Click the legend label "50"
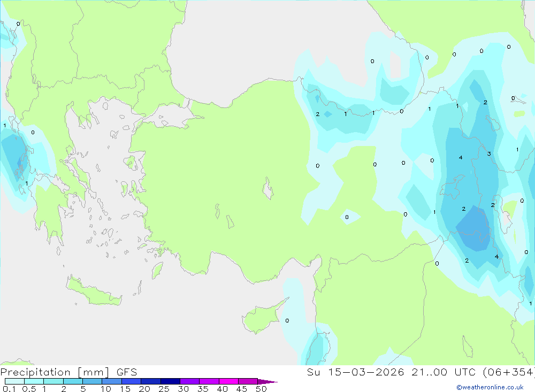The height and width of the screenshot is (392, 535). [x=261, y=389]
